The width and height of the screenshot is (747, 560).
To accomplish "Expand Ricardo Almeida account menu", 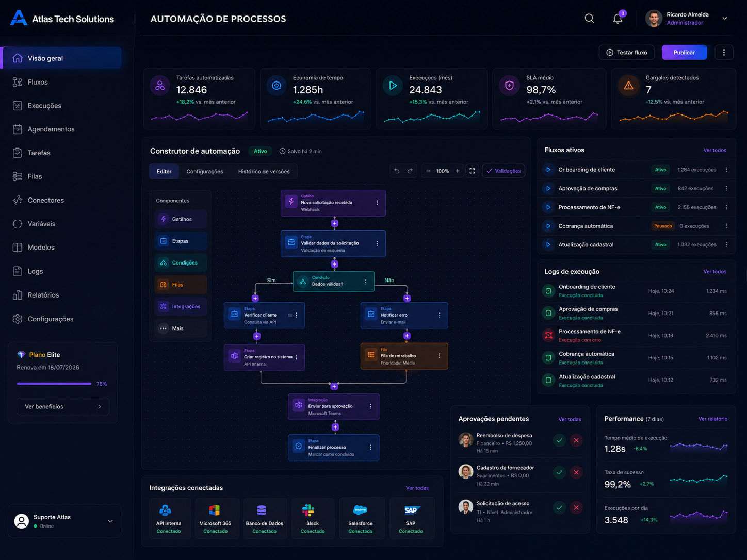I will [x=725, y=19].
